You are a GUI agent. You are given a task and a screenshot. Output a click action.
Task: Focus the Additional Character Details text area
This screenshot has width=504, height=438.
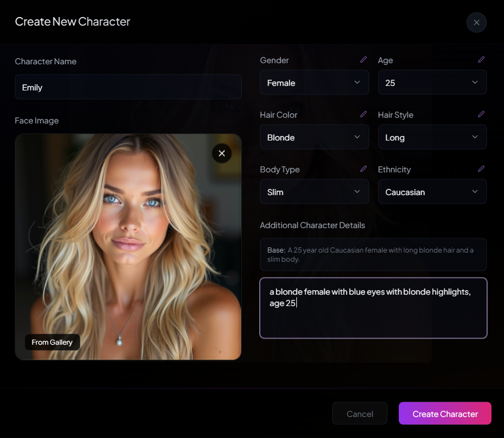pyautogui.click(x=373, y=319)
